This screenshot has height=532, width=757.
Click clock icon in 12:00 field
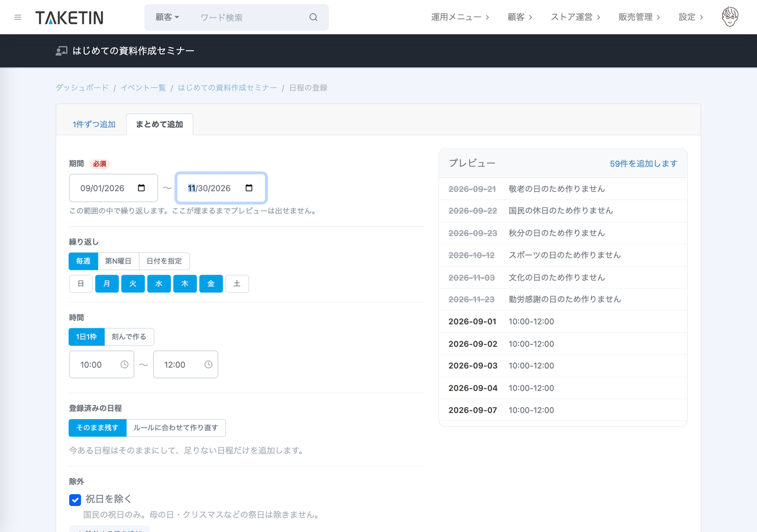pos(208,364)
